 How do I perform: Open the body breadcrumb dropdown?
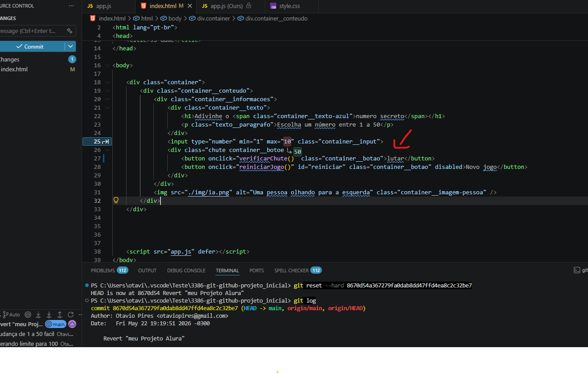(x=171, y=18)
